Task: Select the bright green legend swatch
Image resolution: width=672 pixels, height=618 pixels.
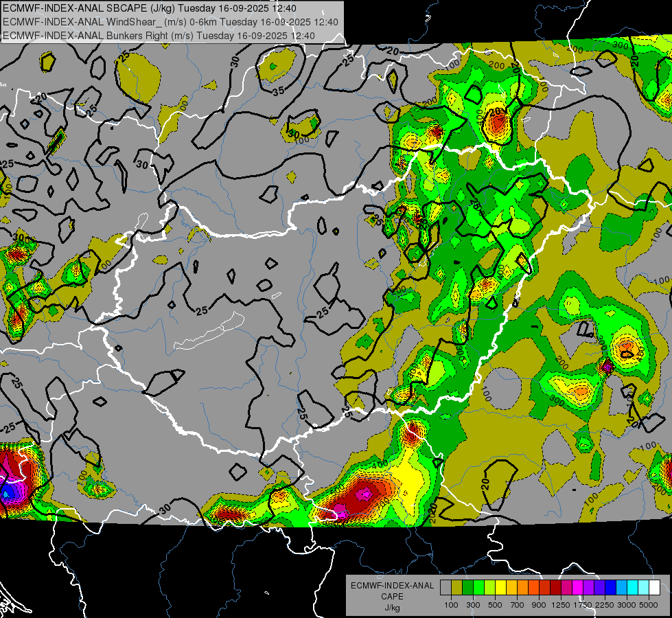Action: [x=478, y=588]
